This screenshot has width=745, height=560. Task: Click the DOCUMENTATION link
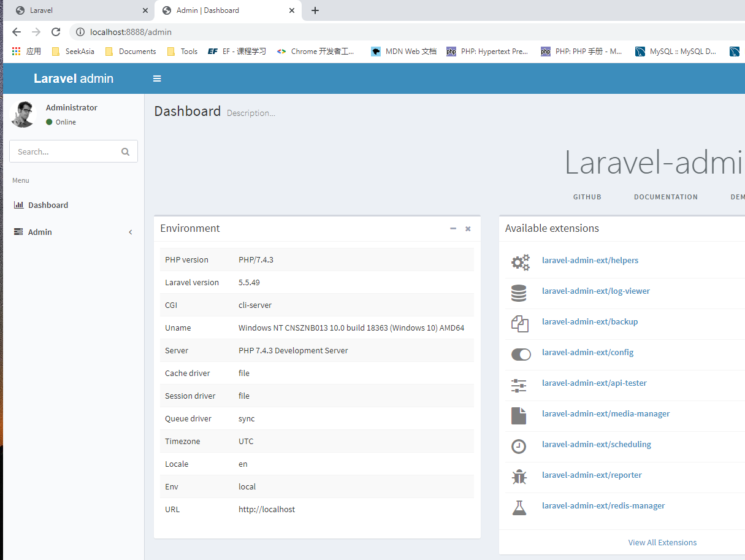(666, 197)
